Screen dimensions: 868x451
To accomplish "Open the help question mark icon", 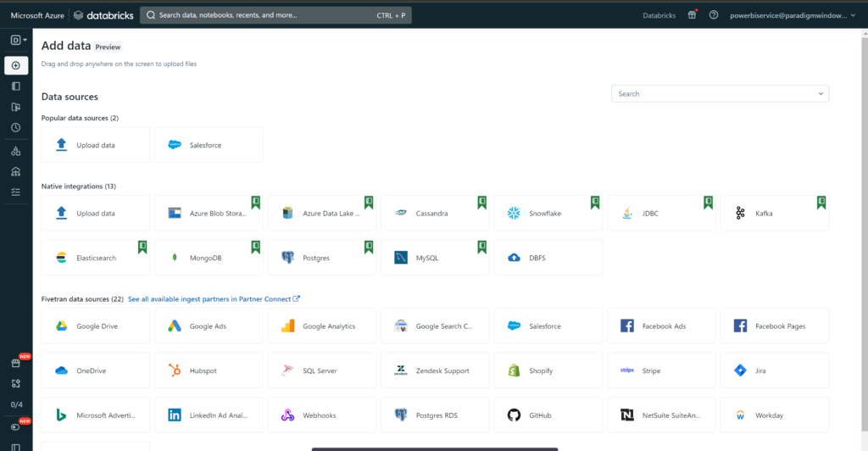I will click(x=714, y=15).
